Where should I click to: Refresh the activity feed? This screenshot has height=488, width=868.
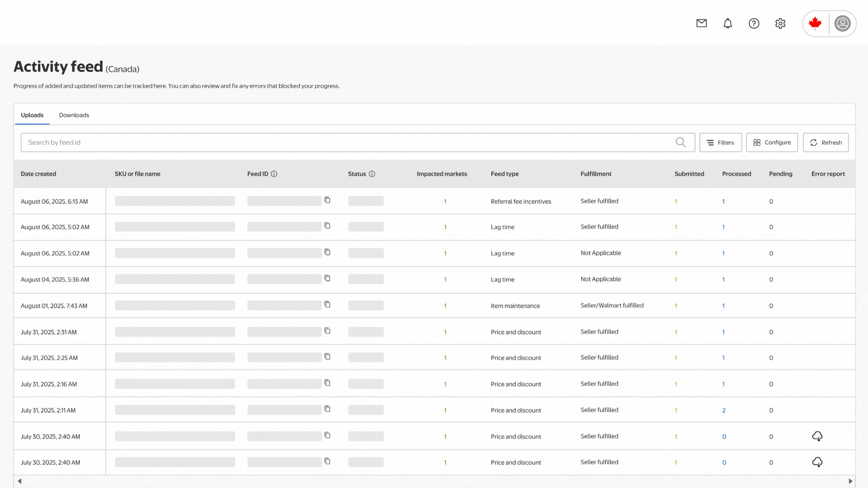coord(826,142)
